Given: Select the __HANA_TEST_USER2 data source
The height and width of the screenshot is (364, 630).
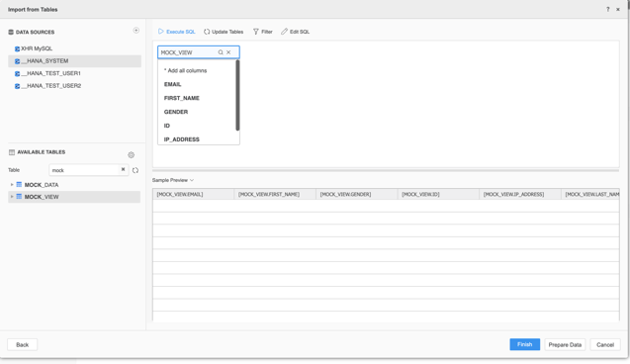Looking at the screenshot, I should (x=75, y=86).
